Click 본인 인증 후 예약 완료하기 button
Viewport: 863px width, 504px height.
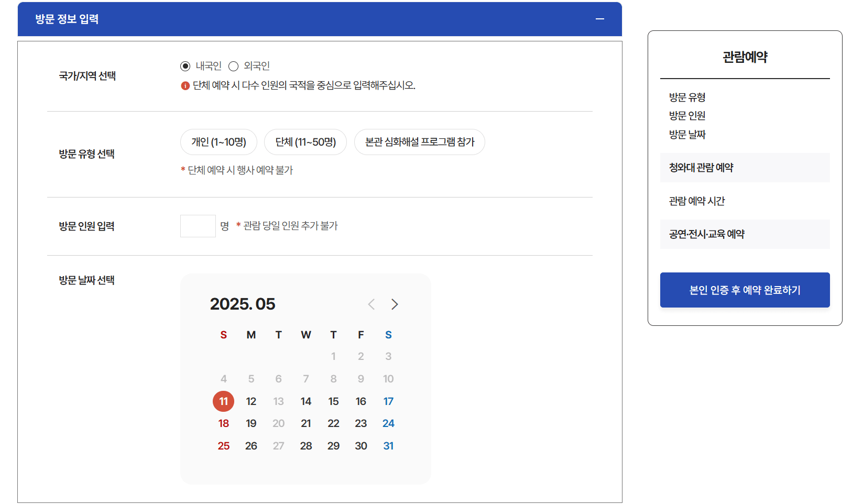744,290
